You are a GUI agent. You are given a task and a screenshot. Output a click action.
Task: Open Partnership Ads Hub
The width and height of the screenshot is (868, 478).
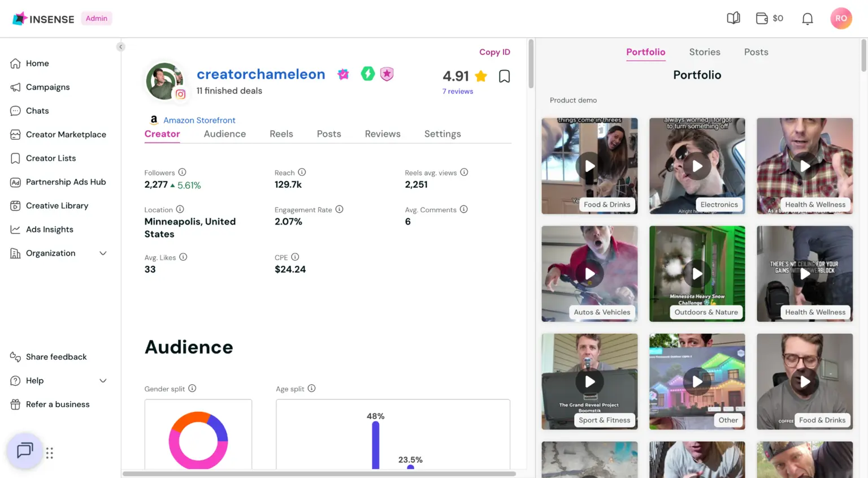tap(58, 182)
